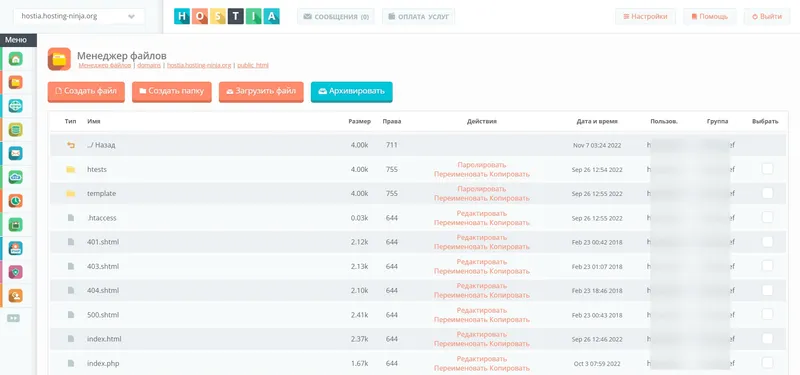The width and height of the screenshot is (800, 375).
Task: Follow the domains breadcrumb link
Action: (149, 65)
